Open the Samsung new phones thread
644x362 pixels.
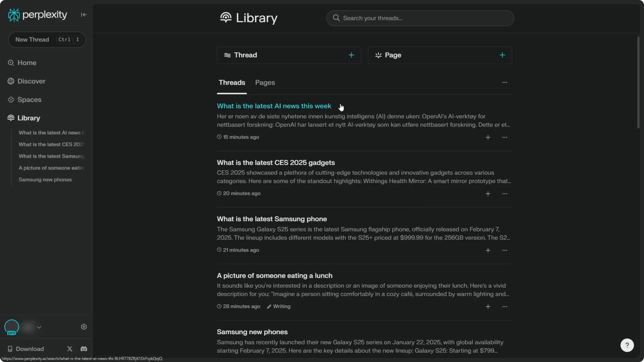coord(252,332)
